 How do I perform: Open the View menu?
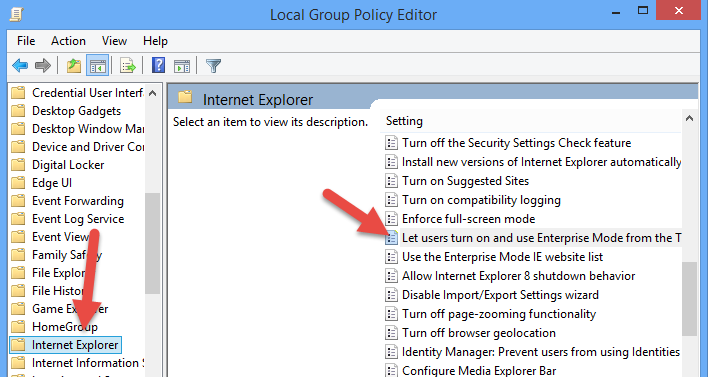click(114, 41)
